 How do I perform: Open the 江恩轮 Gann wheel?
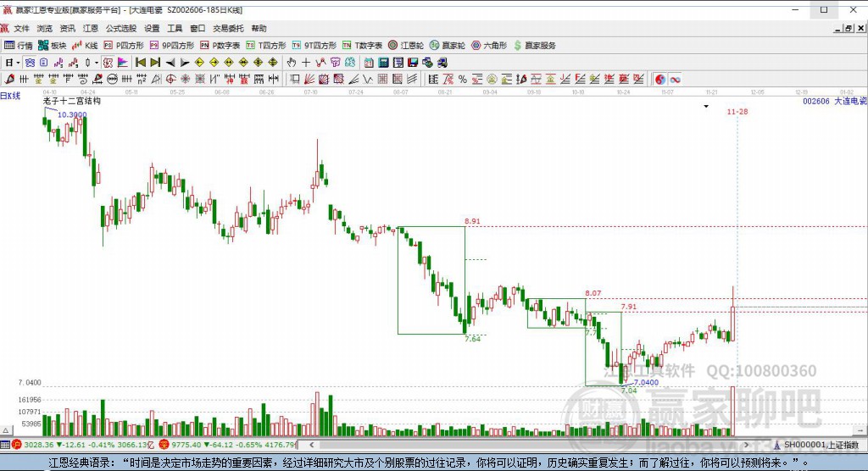(406, 46)
